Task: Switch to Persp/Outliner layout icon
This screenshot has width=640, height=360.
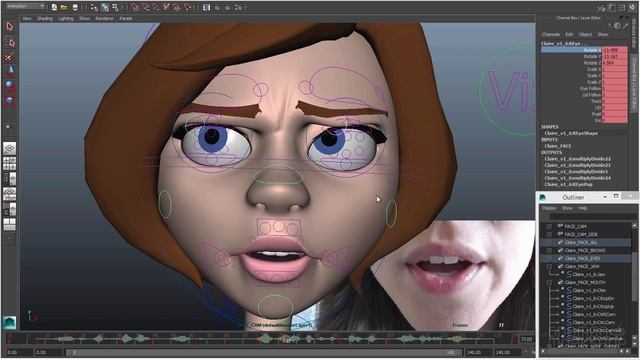Action: pos(9,179)
